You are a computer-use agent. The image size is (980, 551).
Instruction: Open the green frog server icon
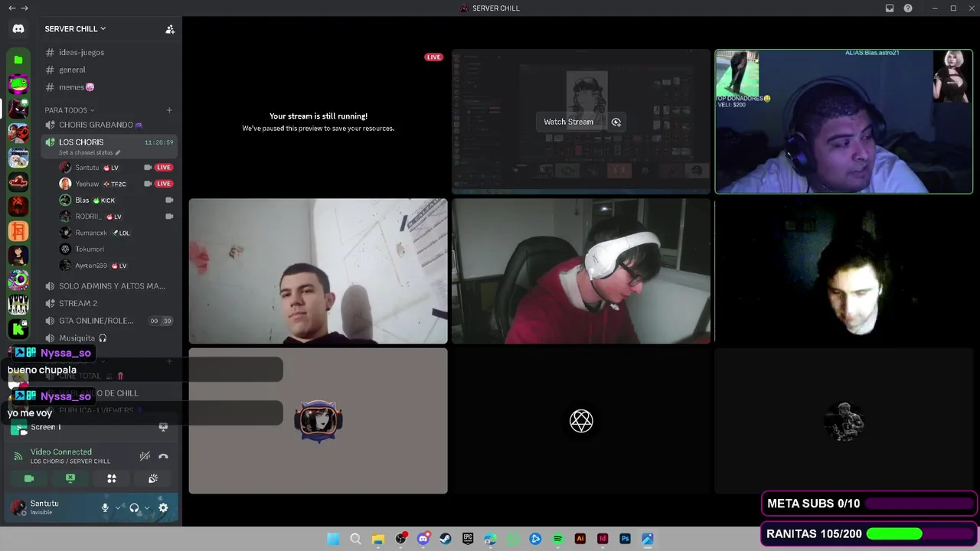click(18, 84)
